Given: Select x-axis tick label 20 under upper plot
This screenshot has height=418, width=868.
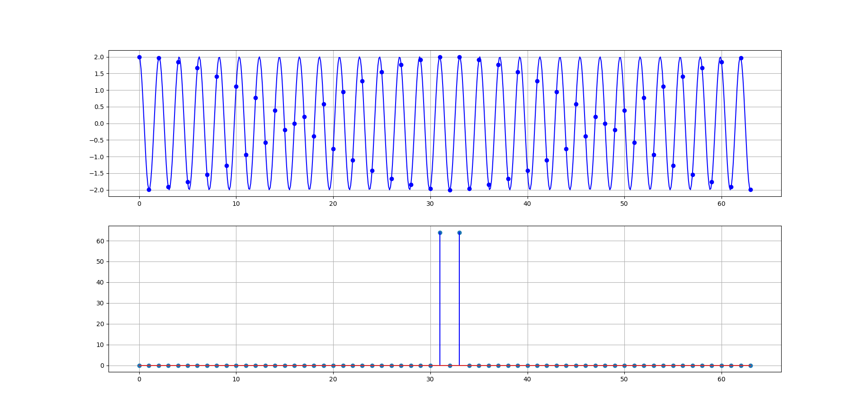Looking at the screenshot, I should click(333, 204).
